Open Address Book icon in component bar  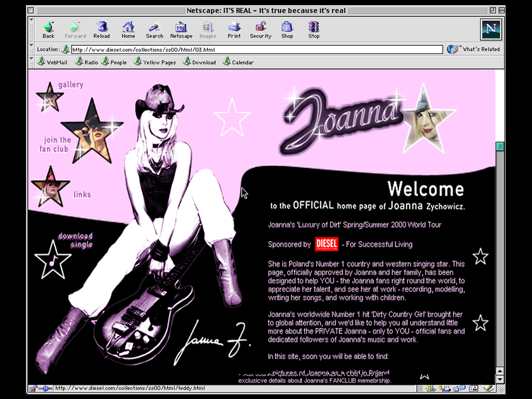[474, 389]
